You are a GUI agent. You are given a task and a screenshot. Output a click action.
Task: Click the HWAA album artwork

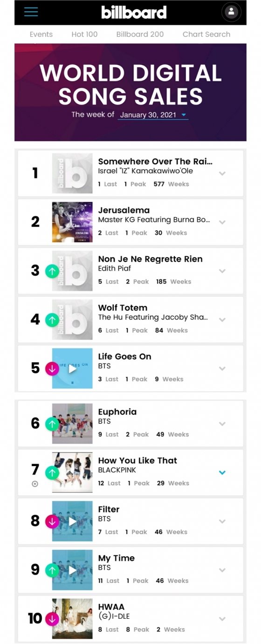(72, 619)
